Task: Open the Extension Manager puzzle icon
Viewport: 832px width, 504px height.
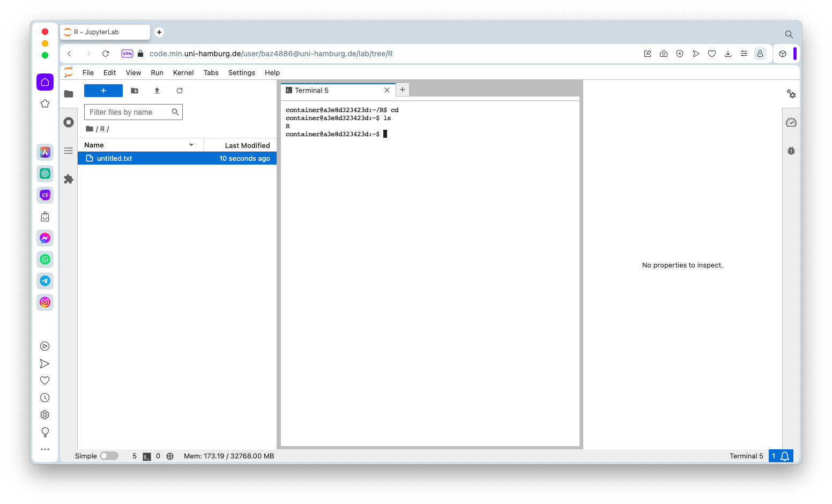Action: [69, 179]
